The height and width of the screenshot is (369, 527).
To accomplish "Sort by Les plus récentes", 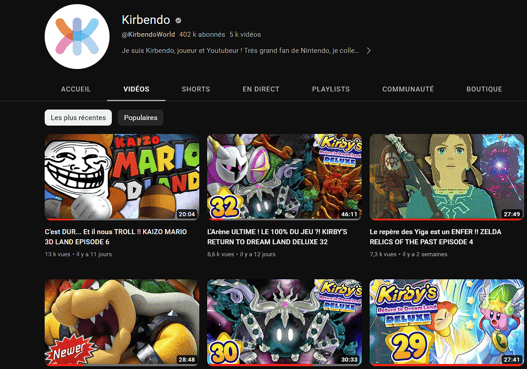I will click(x=78, y=118).
